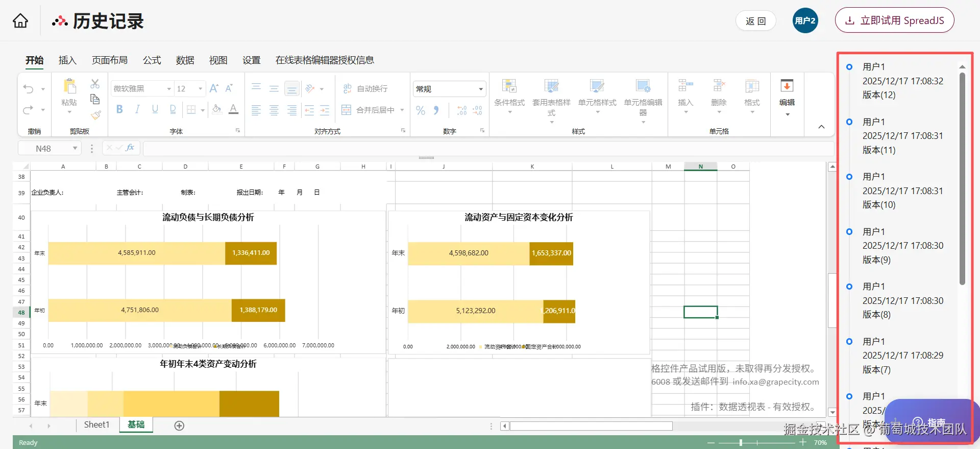Open the number format dropdown 常规
This screenshot has height=449, width=980.
point(449,89)
